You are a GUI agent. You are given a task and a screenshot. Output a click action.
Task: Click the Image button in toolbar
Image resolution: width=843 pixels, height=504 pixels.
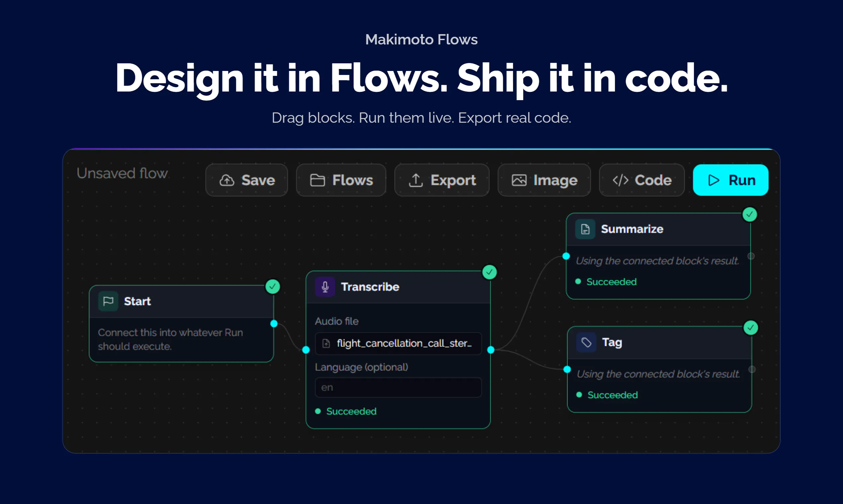click(544, 180)
